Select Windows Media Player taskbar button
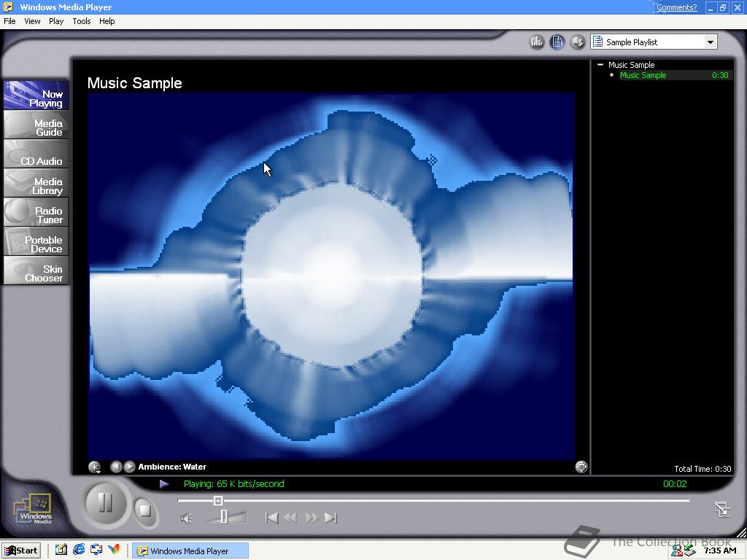Screen dimensions: 747x560 coord(190,551)
